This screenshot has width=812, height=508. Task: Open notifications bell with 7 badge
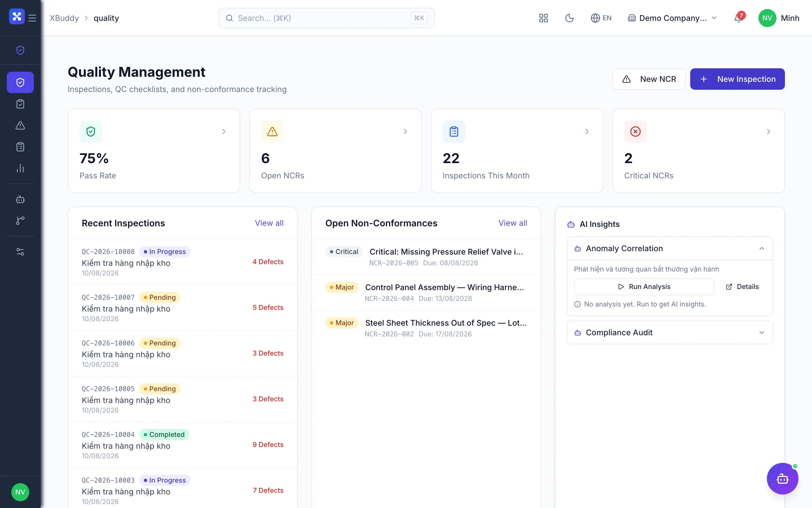[738, 17]
